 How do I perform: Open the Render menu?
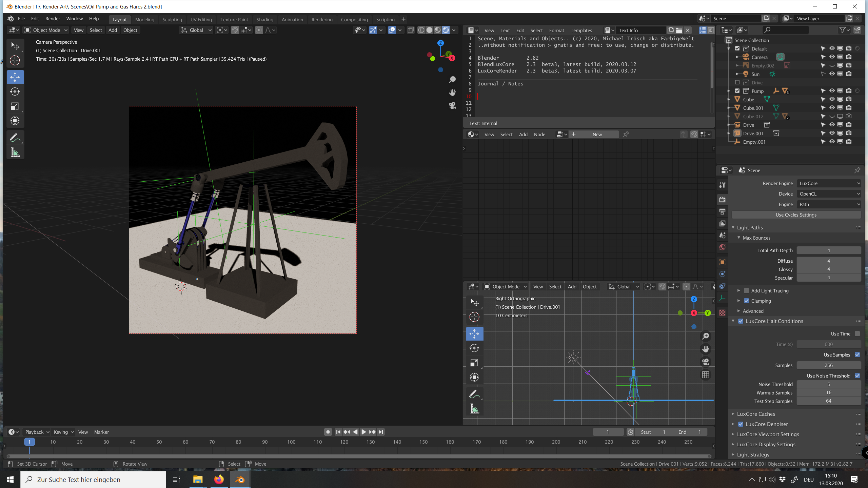[x=53, y=19]
